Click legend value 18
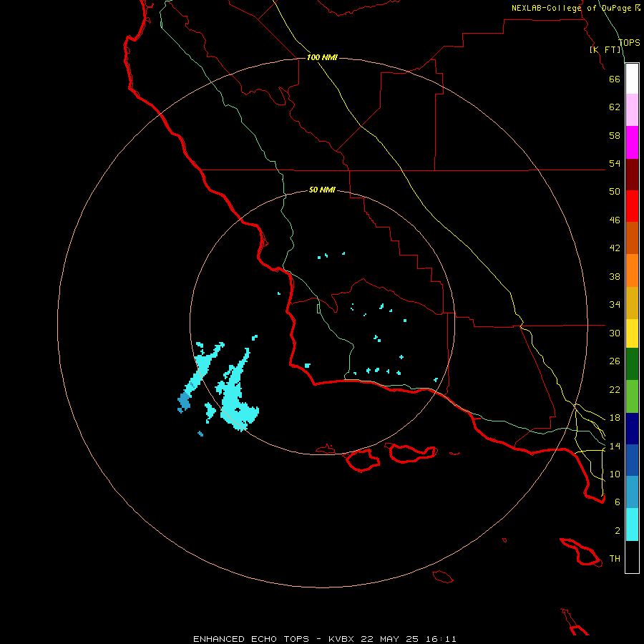Image resolution: width=644 pixels, height=644 pixels. coord(615,418)
